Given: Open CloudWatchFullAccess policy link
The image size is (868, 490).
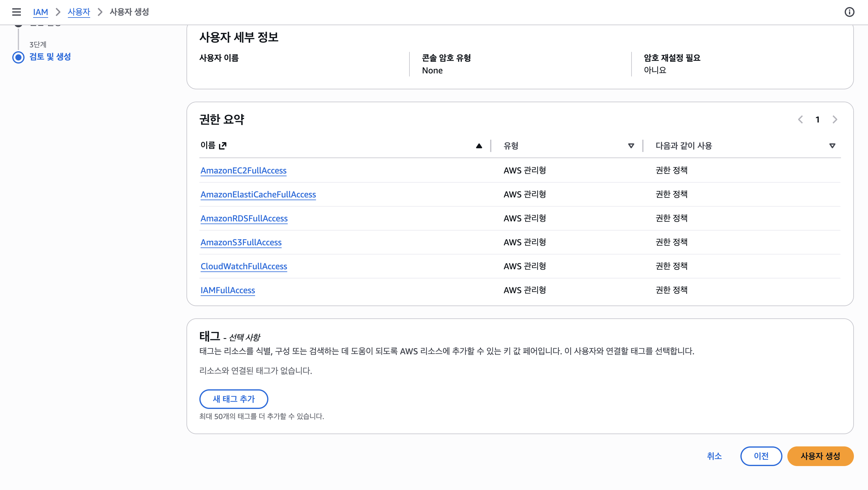Looking at the screenshot, I should point(244,266).
